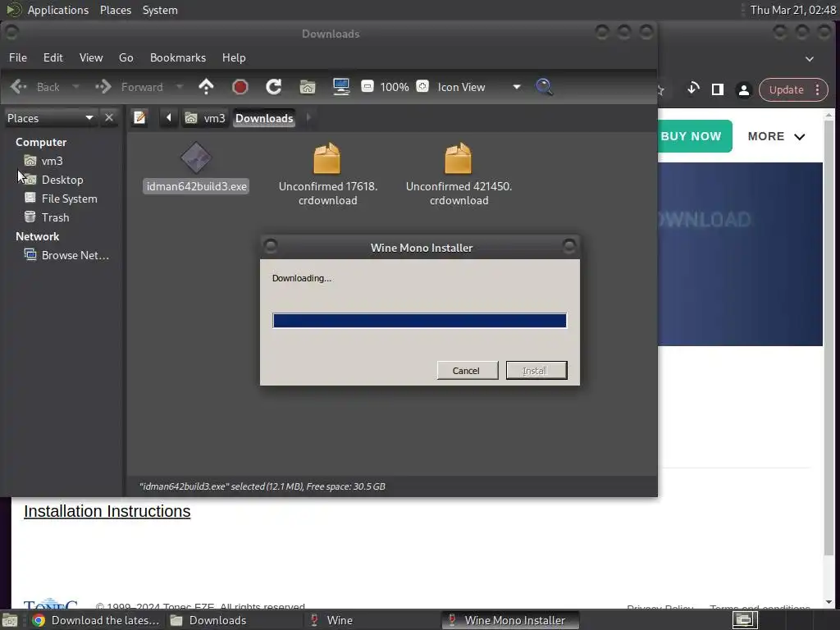Open the browser three-dot menu
Screen dimensions: 840x630
pyautogui.click(x=818, y=89)
